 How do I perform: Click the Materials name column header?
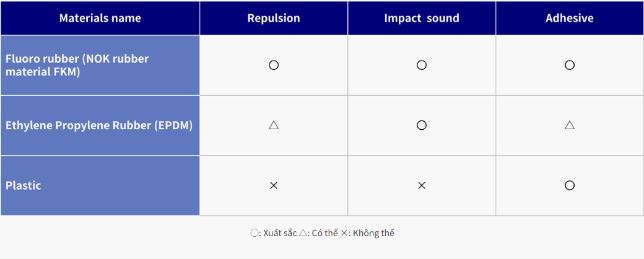coord(100,19)
